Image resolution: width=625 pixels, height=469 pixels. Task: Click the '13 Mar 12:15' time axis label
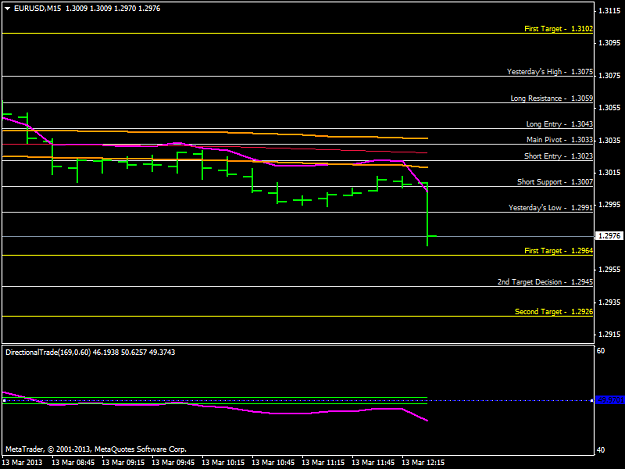[423, 463]
